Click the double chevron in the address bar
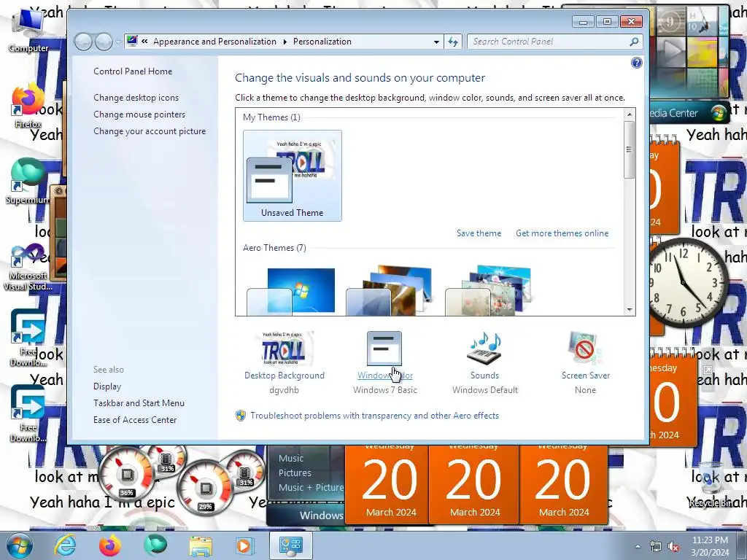Viewport: 747px width, 560px height. 144,42
